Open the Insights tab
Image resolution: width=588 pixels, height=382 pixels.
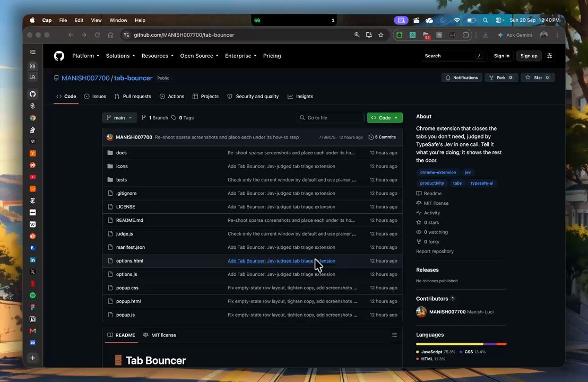[300, 97]
